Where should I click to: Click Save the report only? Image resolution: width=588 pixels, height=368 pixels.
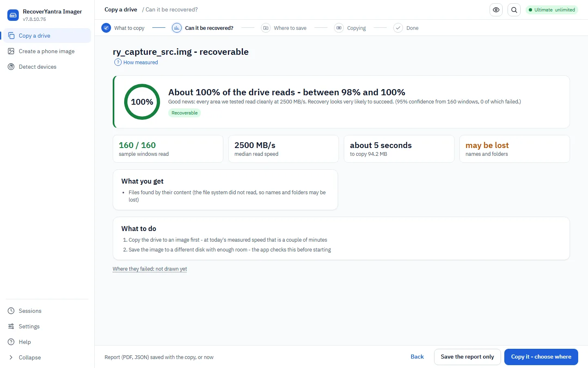click(x=467, y=357)
